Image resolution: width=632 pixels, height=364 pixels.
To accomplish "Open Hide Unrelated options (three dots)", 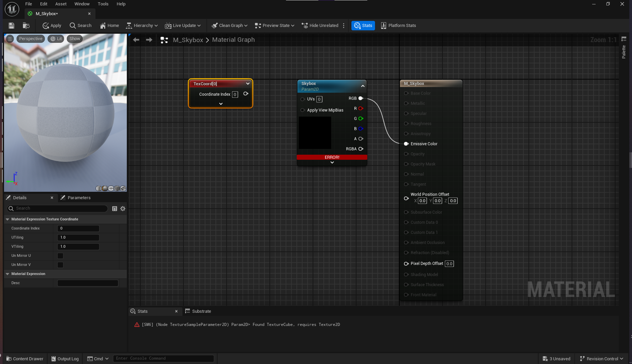I will [x=344, y=26].
